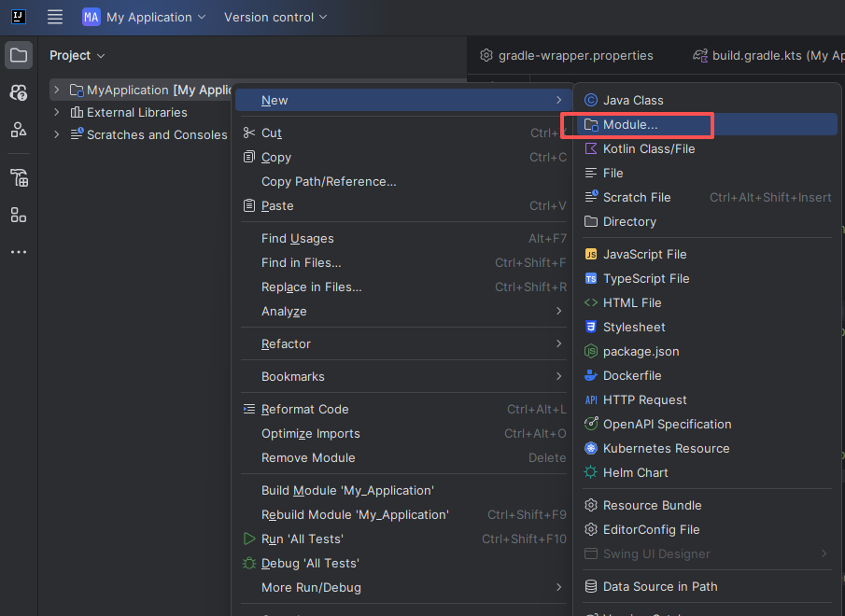Select Data Source in Path
Viewport: 845px width, 616px height.
click(707, 586)
